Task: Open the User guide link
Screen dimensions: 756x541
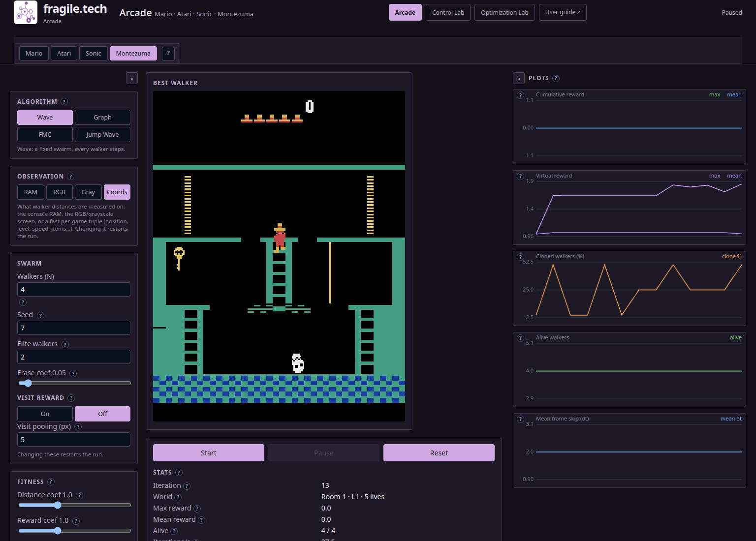Action: point(563,12)
